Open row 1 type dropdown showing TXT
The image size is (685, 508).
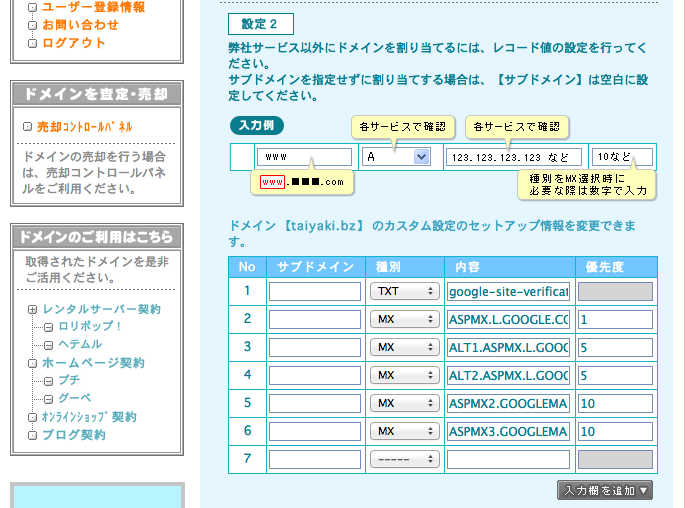(x=405, y=291)
